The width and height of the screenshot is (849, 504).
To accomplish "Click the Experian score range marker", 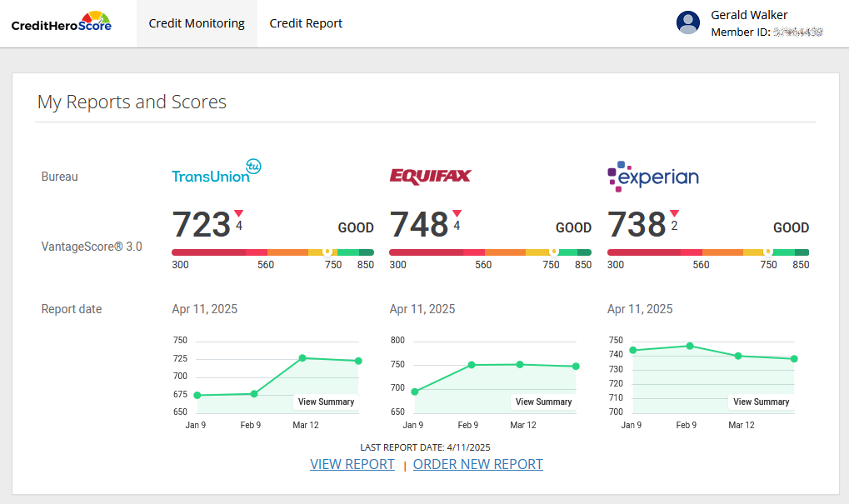I will 767,252.
